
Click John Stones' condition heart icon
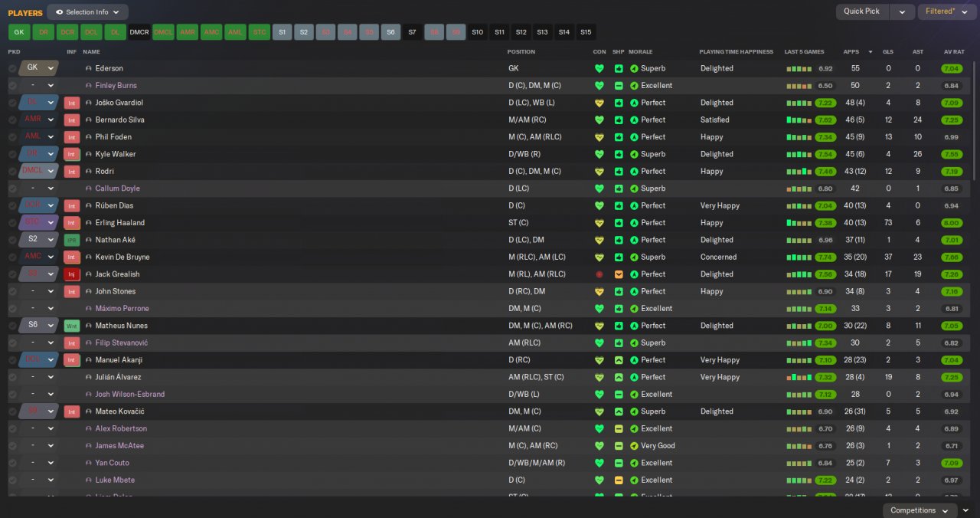pos(599,291)
